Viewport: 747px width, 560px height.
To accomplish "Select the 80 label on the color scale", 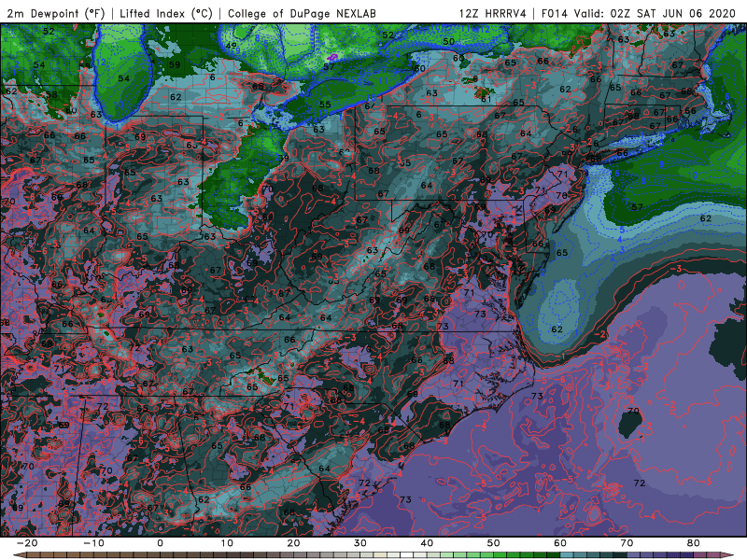I will tap(694, 543).
